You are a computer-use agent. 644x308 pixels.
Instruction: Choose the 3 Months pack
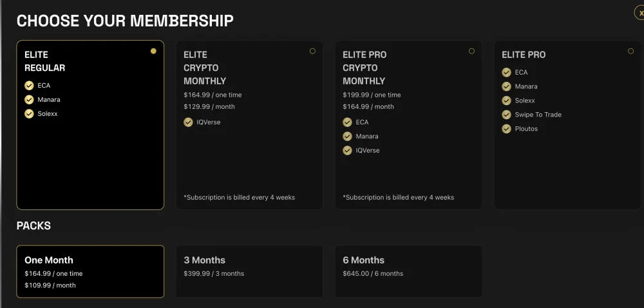point(249,271)
